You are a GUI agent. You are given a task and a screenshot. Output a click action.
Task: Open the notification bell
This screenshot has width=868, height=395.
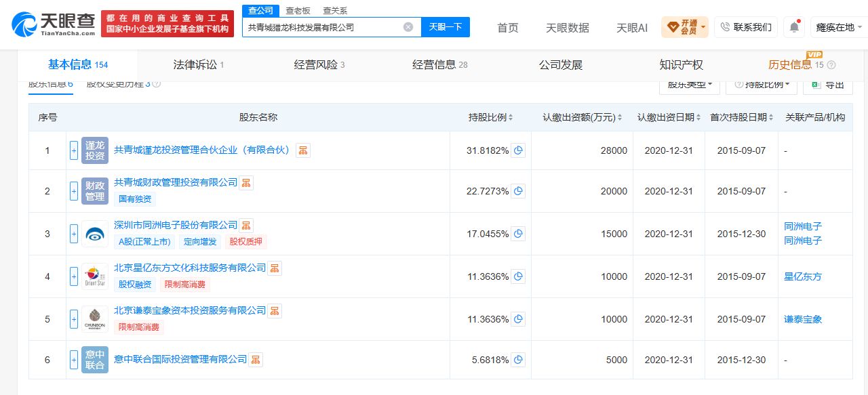(793, 27)
